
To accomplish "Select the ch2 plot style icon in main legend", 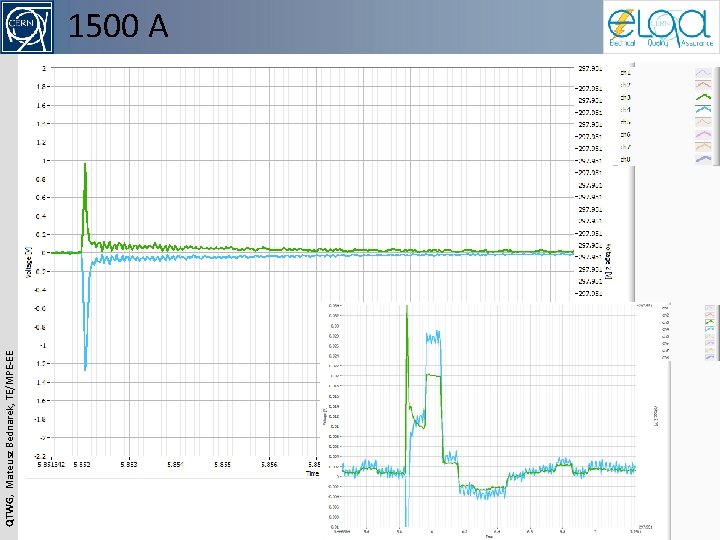I will pos(703,84).
